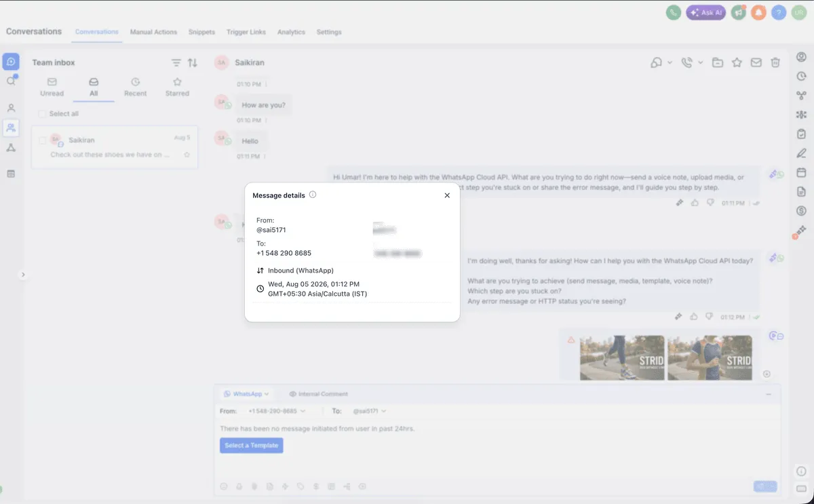Open the help question mark icon
This screenshot has height=504, width=814.
click(x=779, y=12)
